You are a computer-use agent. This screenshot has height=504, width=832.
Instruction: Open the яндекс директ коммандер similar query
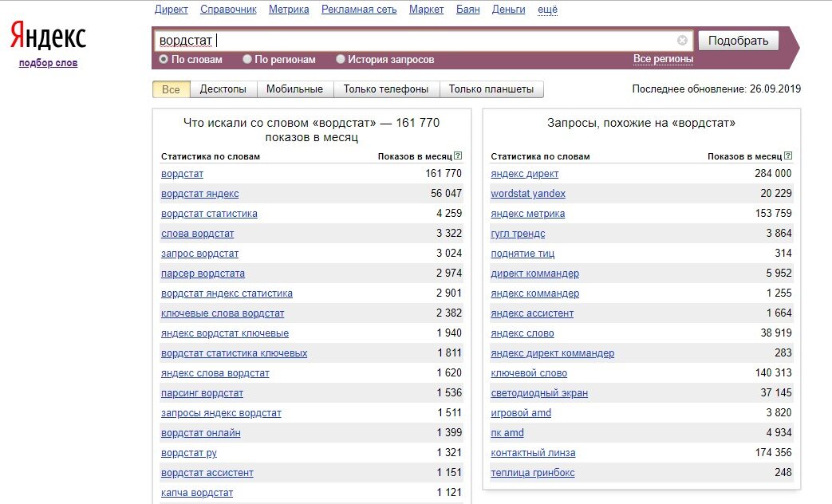coord(552,352)
